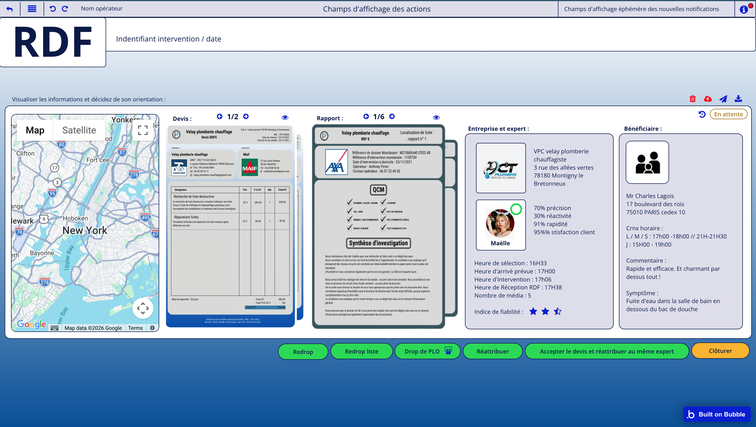Open the map Terms link
This screenshot has height=427, width=756.
(x=135, y=328)
